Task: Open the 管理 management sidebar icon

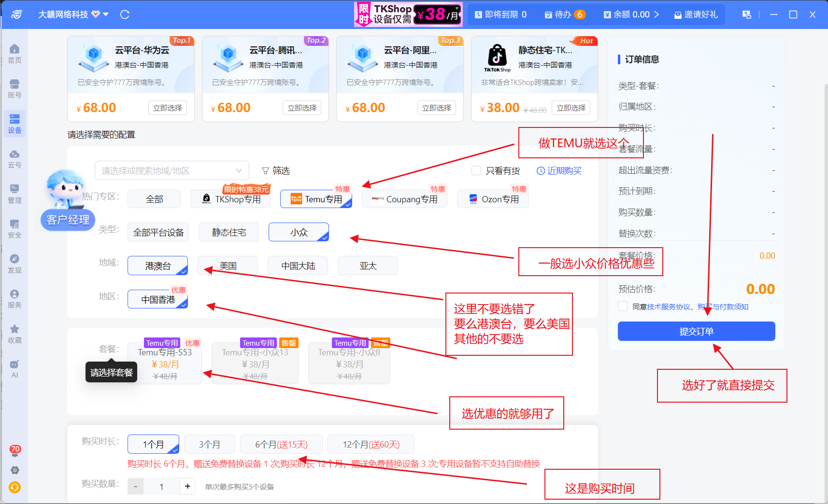Action: point(14,194)
